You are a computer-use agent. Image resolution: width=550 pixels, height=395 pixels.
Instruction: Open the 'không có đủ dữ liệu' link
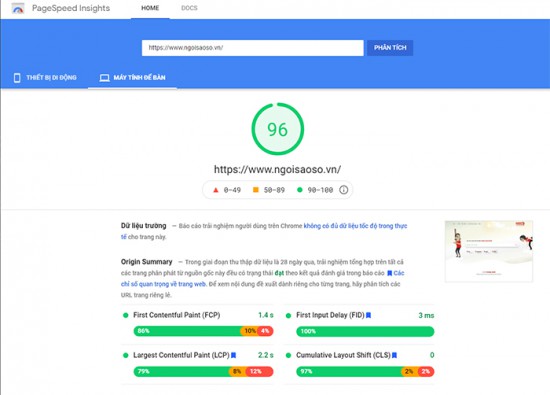355,226
